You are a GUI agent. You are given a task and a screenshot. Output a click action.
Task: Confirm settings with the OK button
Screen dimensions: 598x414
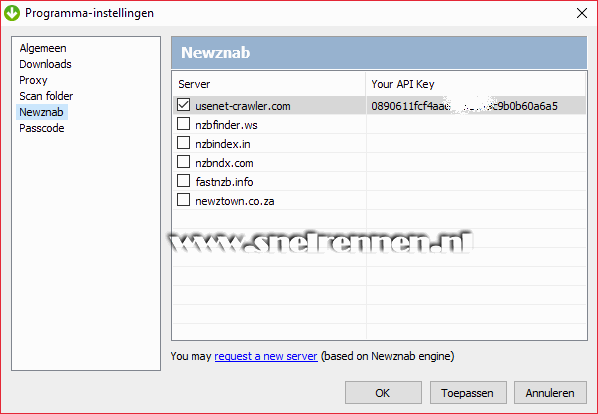383,393
